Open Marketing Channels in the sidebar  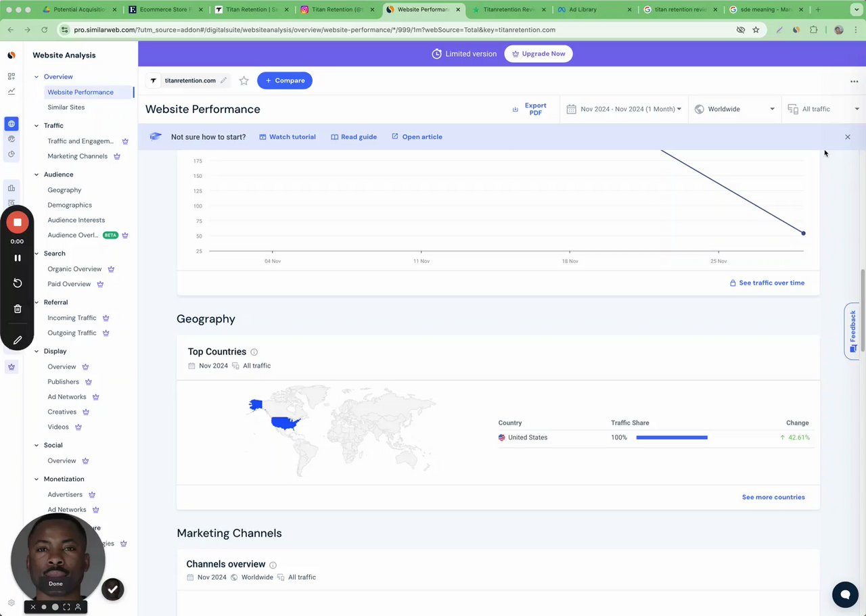point(77,156)
